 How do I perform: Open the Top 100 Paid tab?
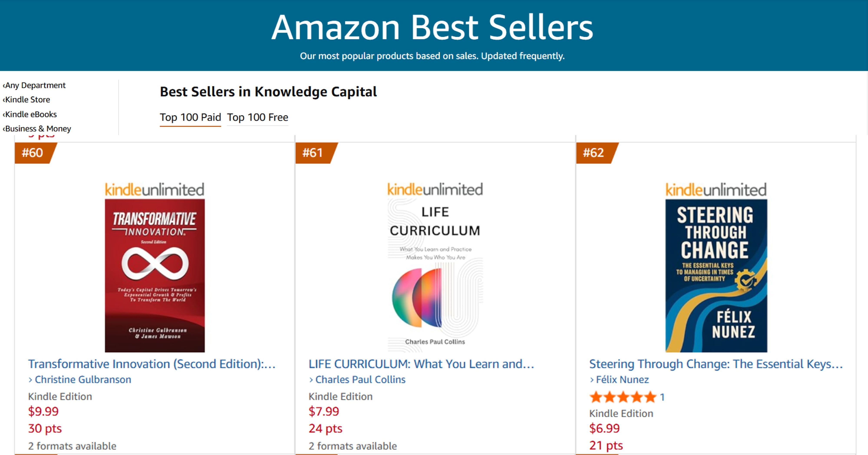pyautogui.click(x=190, y=117)
